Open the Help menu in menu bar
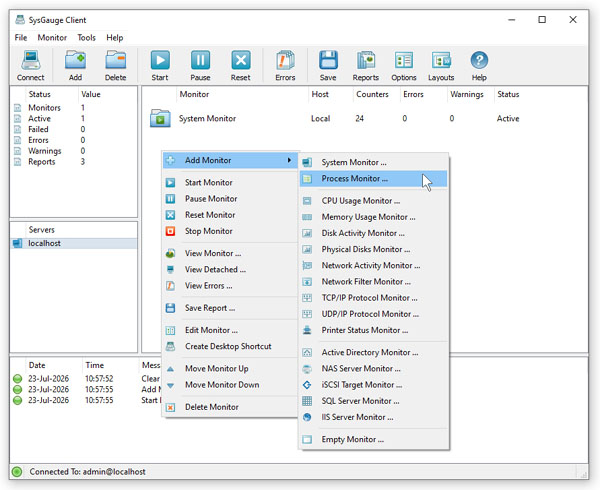The height and width of the screenshot is (490, 600). click(x=115, y=37)
